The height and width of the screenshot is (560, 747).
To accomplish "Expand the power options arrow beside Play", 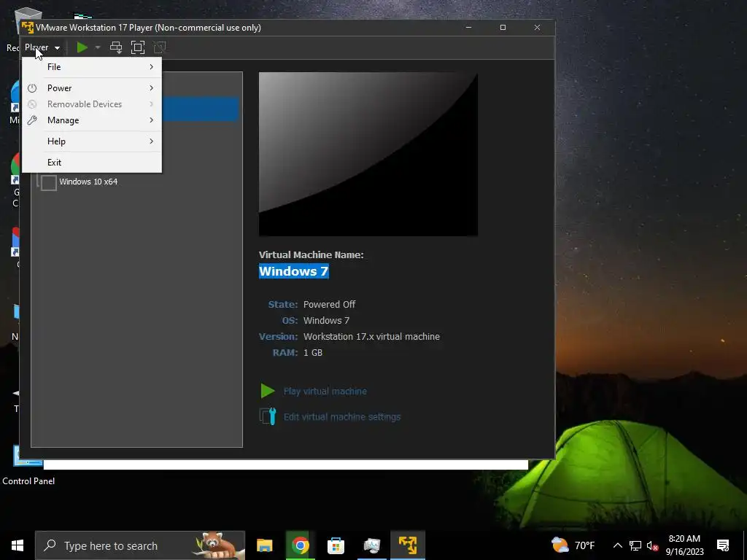I will (x=98, y=47).
